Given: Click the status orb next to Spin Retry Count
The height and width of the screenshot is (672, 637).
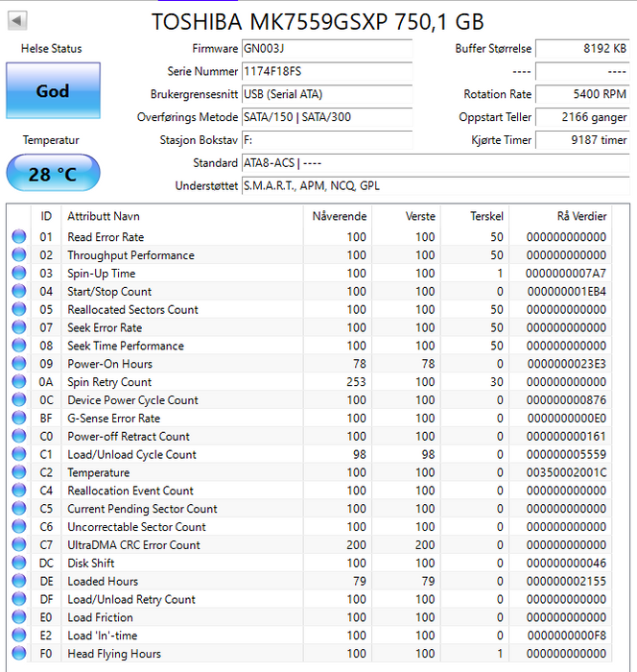Looking at the screenshot, I should click(x=19, y=382).
